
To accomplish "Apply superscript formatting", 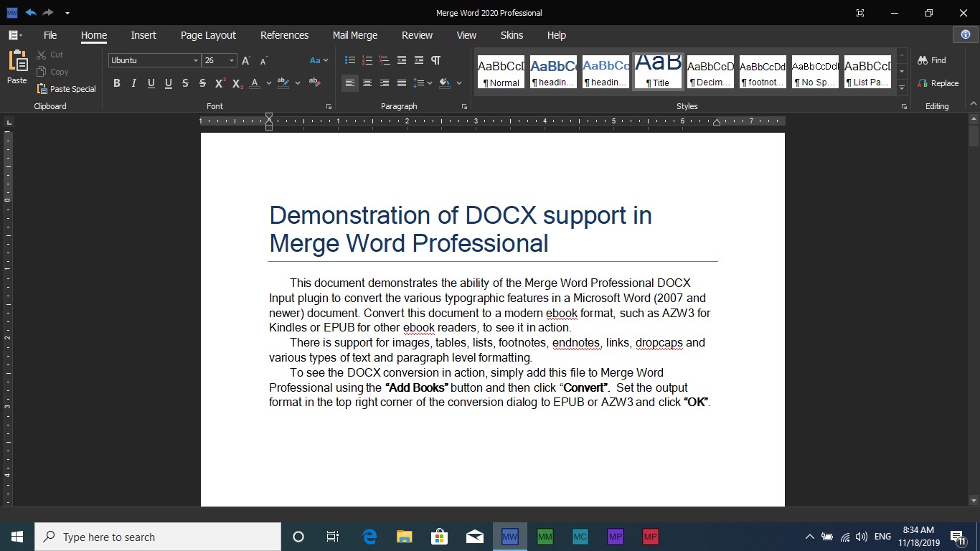I will pos(220,83).
